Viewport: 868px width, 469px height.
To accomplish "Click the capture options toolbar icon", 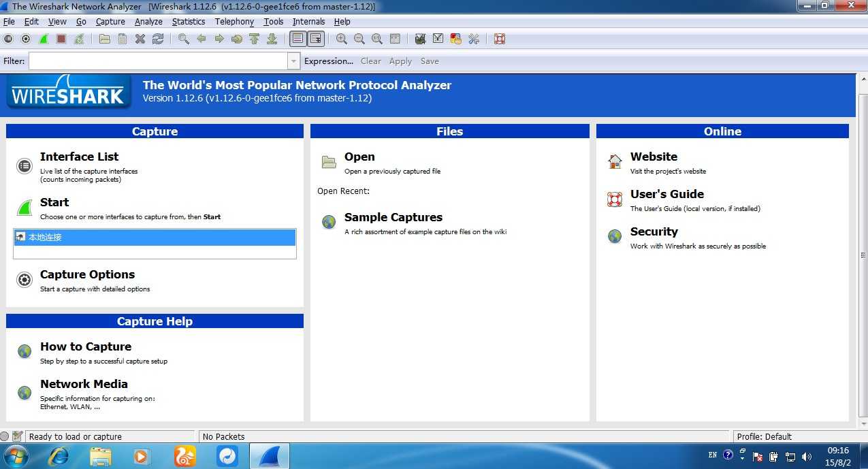I will click(26, 39).
